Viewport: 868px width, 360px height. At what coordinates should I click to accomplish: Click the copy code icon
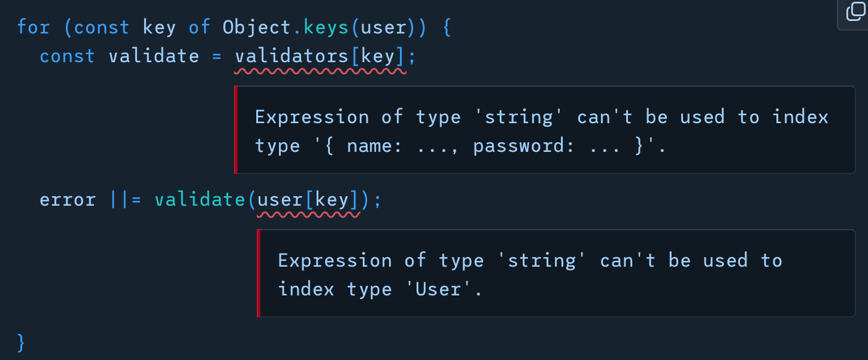pos(855,12)
